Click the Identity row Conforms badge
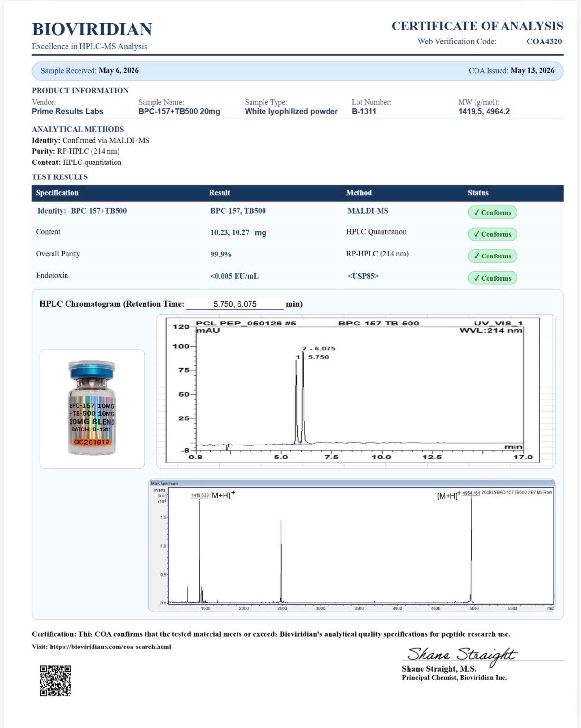The width and height of the screenshot is (581, 728). [x=492, y=212]
